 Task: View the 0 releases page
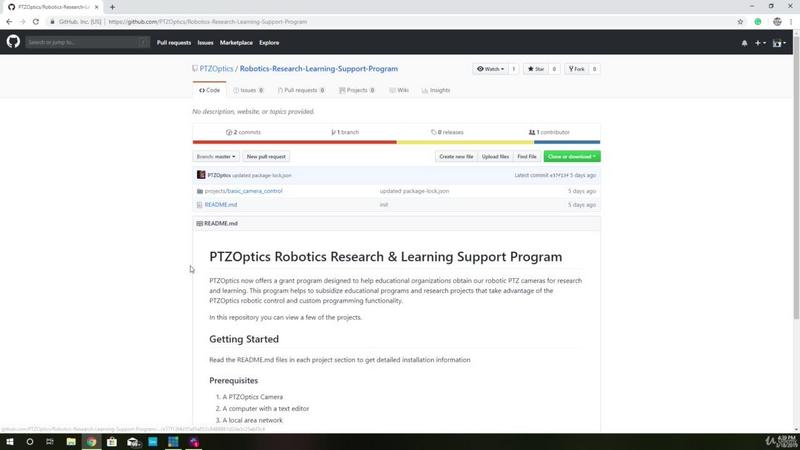pos(447,132)
